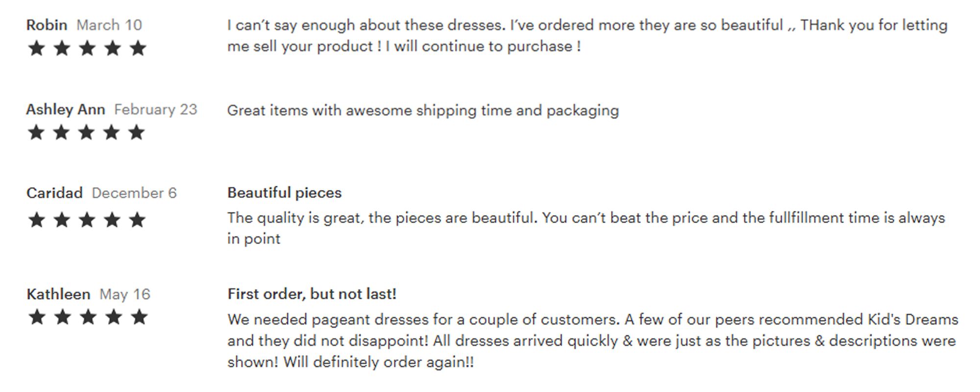This screenshot has width=980, height=392.
Task: Click the third star of Ashley Ann's rating
Action: click(87, 132)
